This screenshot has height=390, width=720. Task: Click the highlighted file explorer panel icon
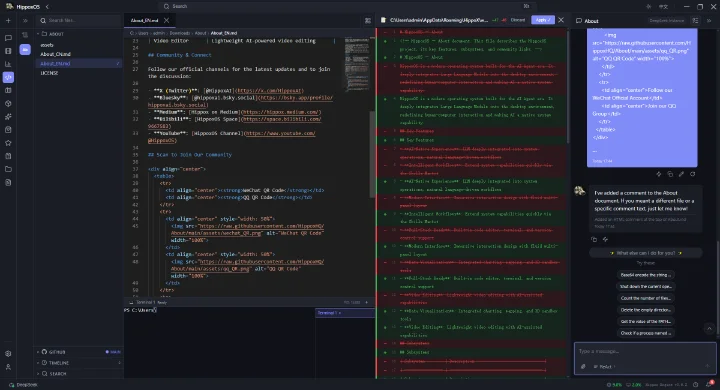click(x=25, y=49)
